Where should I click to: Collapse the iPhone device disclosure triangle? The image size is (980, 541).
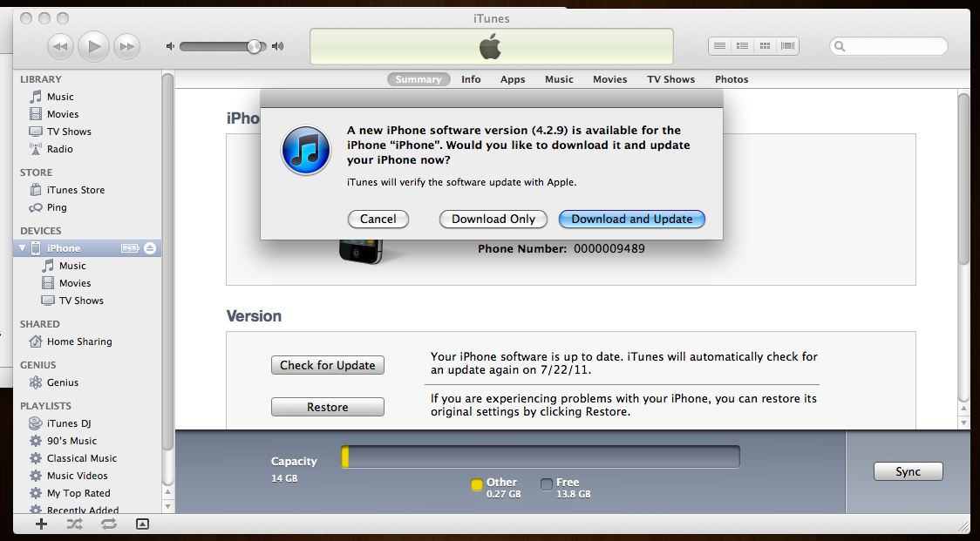click(x=23, y=248)
